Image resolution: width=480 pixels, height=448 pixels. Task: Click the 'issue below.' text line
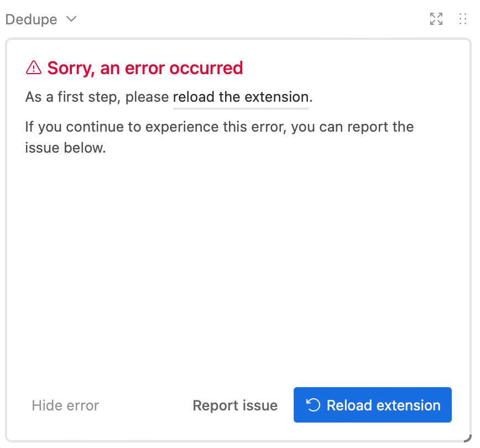pyautogui.click(x=65, y=148)
